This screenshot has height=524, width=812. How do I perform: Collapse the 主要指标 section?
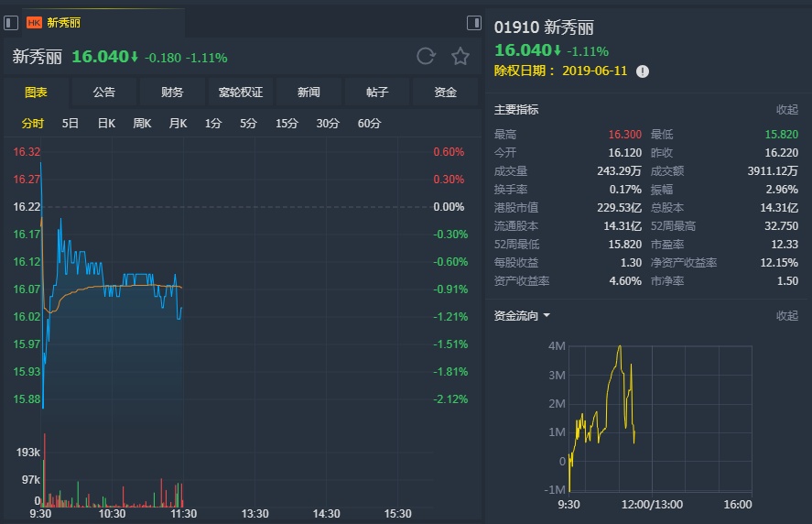tap(787, 109)
